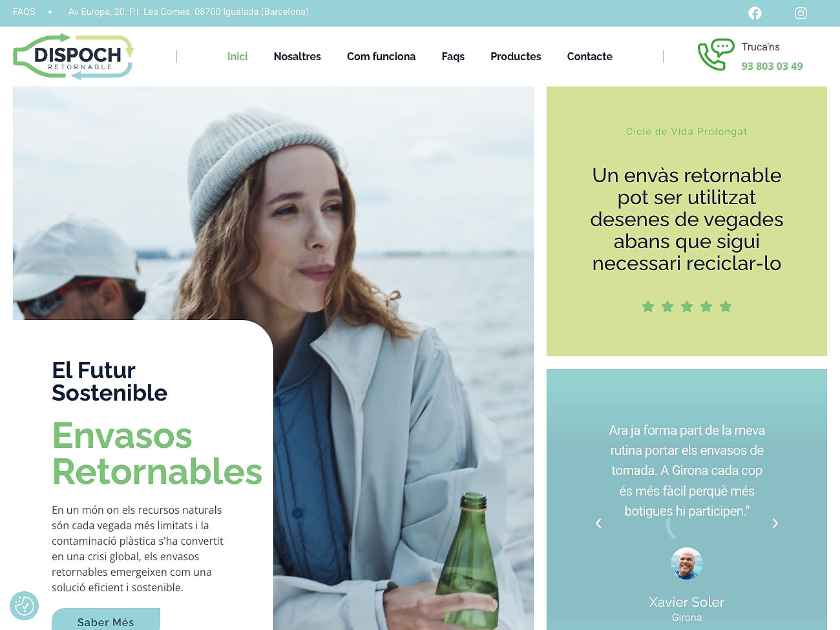Show previous testimonial with left arrow
The image size is (840, 630).
(598, 523)
